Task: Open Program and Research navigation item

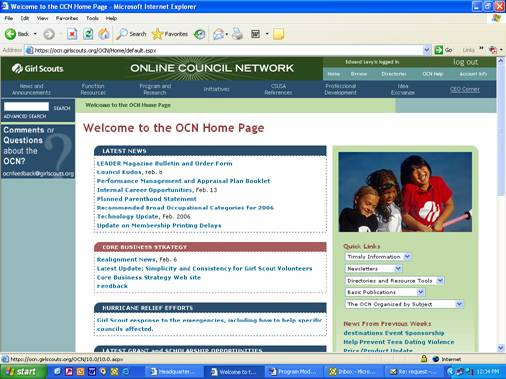Action: [155, 89]
